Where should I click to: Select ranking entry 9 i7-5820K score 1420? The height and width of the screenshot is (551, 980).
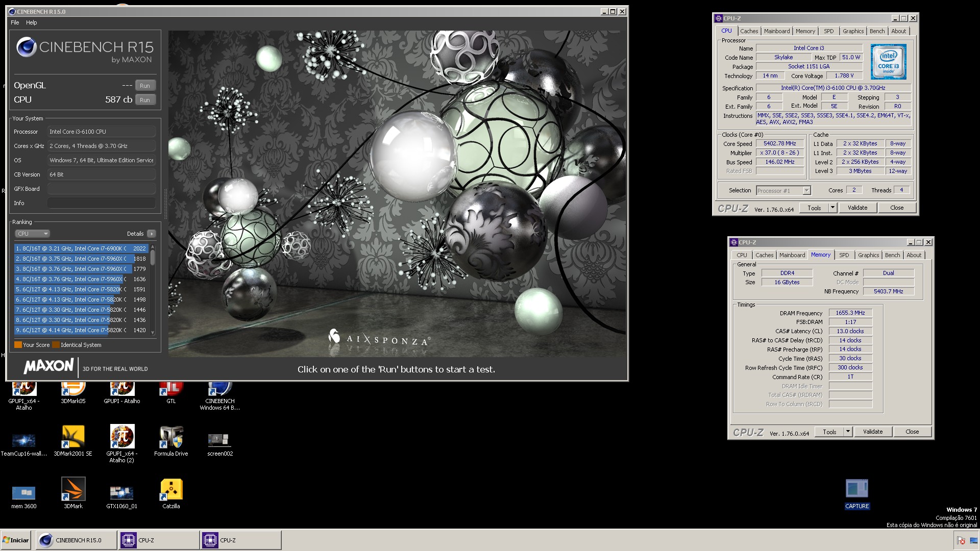81,330
